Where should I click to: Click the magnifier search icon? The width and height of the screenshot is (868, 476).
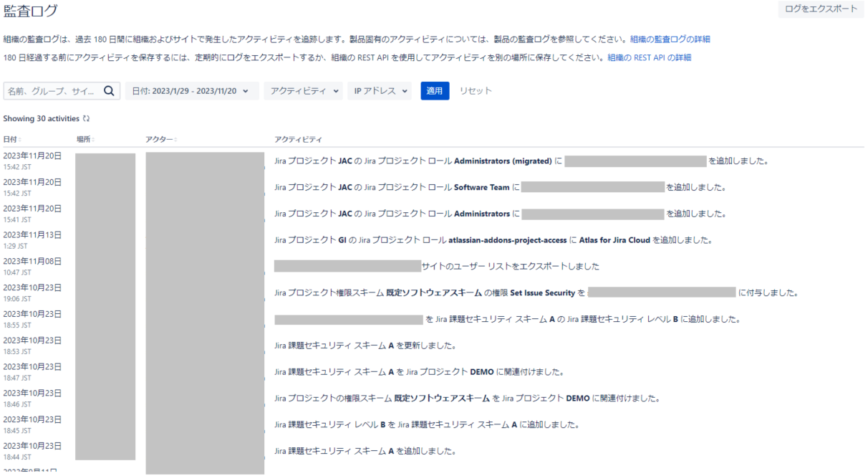109,91
